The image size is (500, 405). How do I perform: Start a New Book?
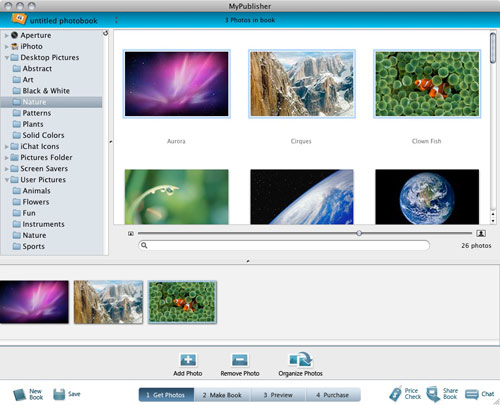tap(20, 395)
